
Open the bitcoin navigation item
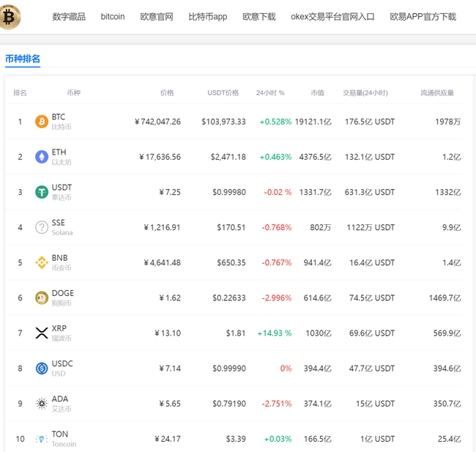pyautogui.click(x=113, y=16)
